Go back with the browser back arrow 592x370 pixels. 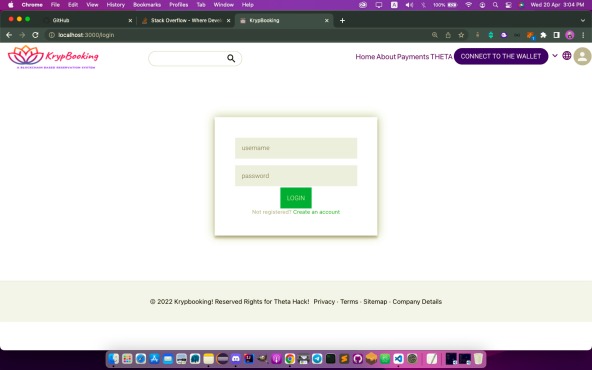(9, 35)
